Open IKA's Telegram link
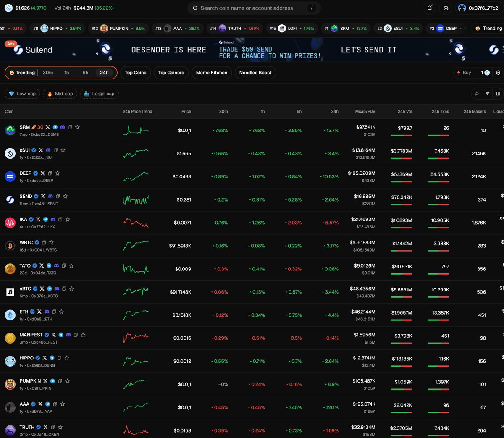Image resolution: width=504 pixels, height=438 pixels. (x=45, y=219)
